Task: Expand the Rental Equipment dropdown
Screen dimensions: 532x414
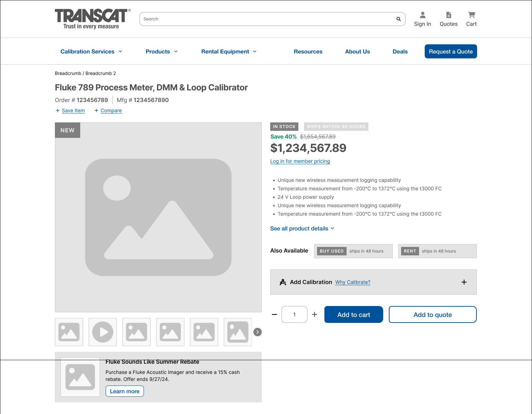Action: pyautogui.click(x=228, y=51)
